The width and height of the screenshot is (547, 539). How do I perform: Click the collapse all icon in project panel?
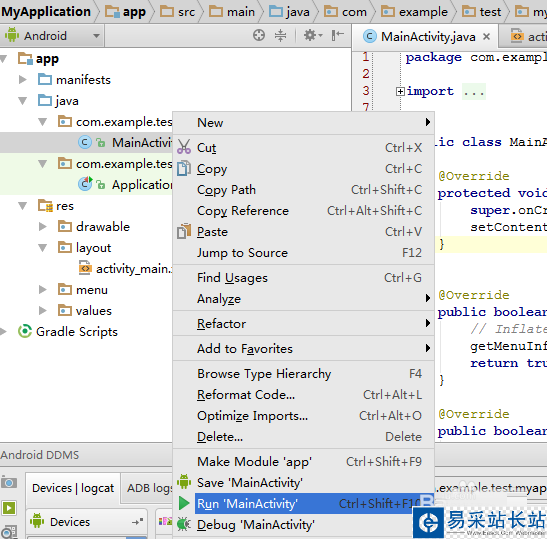(x=280, y=35)
